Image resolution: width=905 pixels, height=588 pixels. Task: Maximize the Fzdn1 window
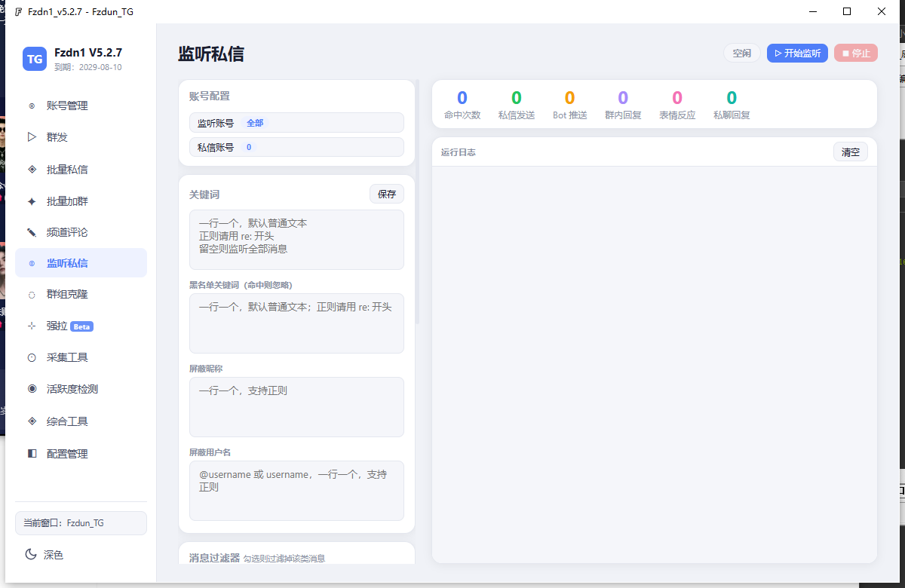pyautogui.click(x=847, y=11)
